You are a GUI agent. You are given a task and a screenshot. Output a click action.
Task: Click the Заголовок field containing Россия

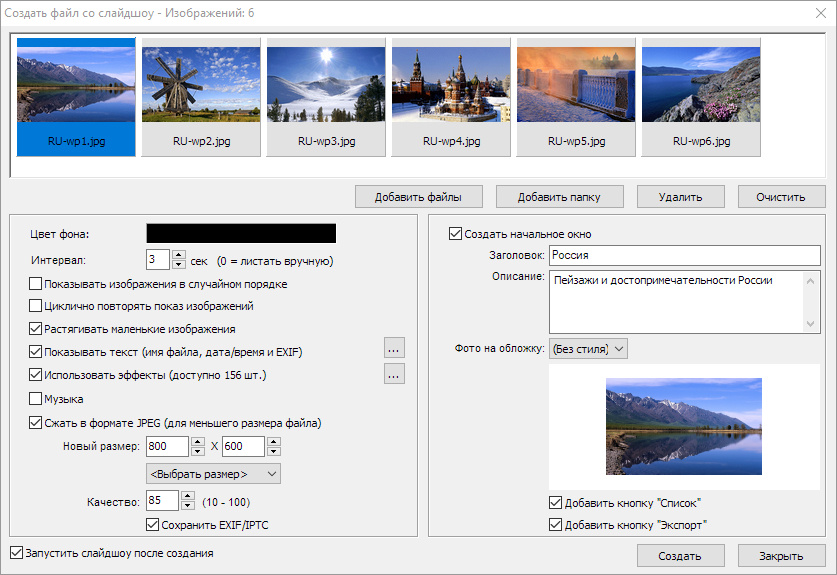point(685,255)
